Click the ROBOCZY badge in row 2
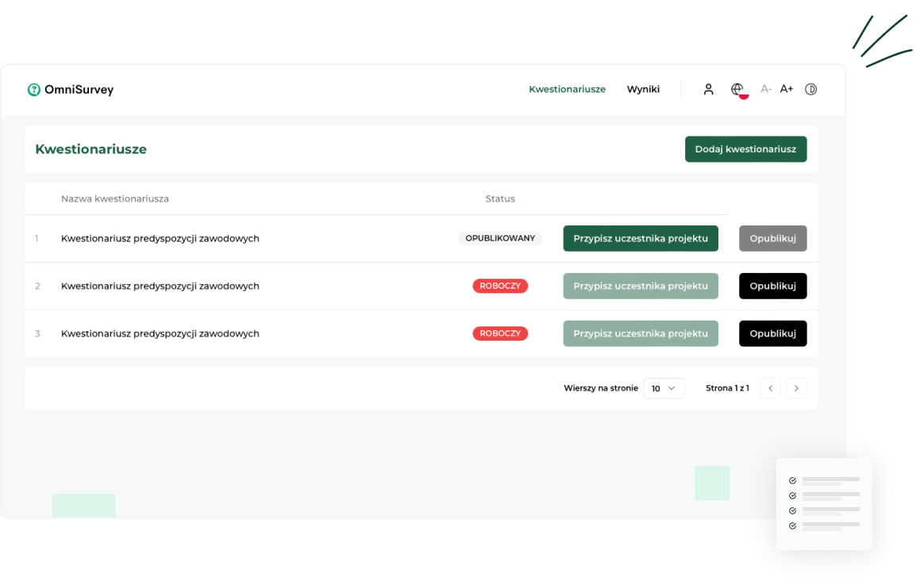The height and width of the screenshot is (585, 924). tap(500, 286)
